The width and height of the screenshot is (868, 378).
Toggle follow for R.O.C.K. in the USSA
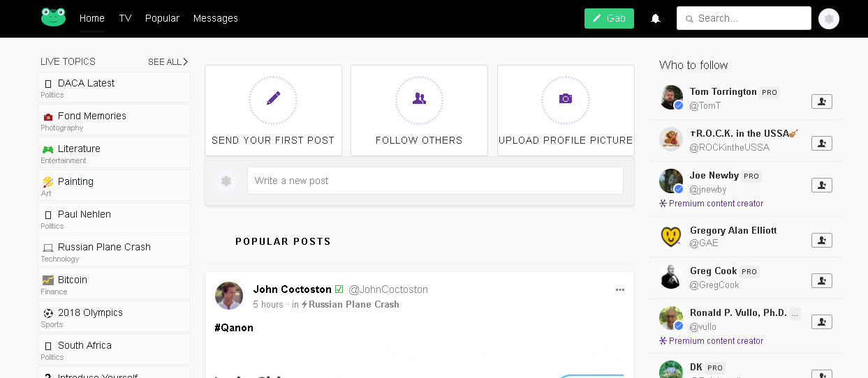point(822,143)
